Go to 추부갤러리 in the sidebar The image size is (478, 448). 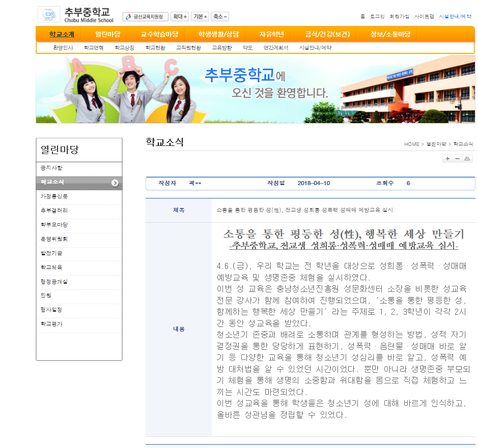coord(54,211)
